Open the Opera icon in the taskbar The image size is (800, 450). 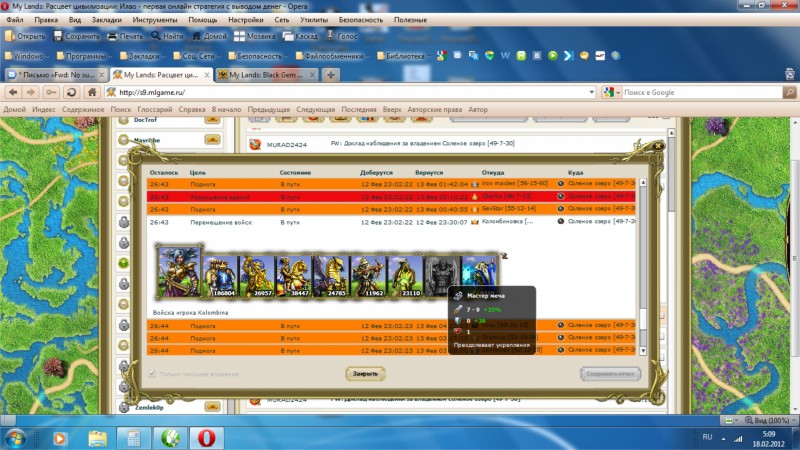[x=206, y=438]
